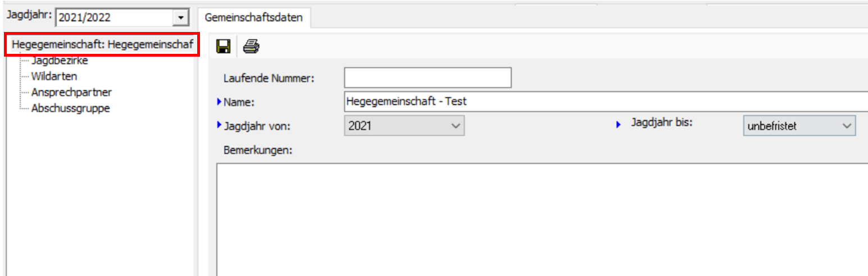
Task: Click into the Laufende Nummer field
Action: point(428,78)
